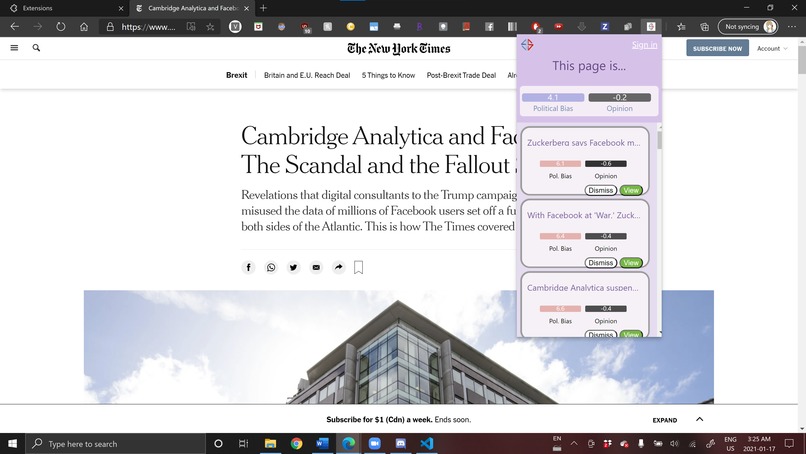Viewport: 806px width, 454px height.
Task: Click the 4.1 Political Bias score bar
Action: coord(553,97)
